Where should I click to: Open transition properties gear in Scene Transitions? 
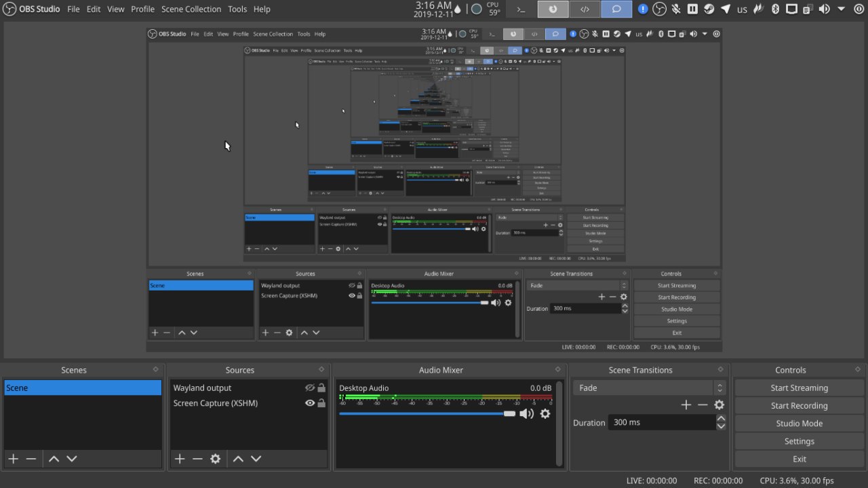(x=719, y=405)
